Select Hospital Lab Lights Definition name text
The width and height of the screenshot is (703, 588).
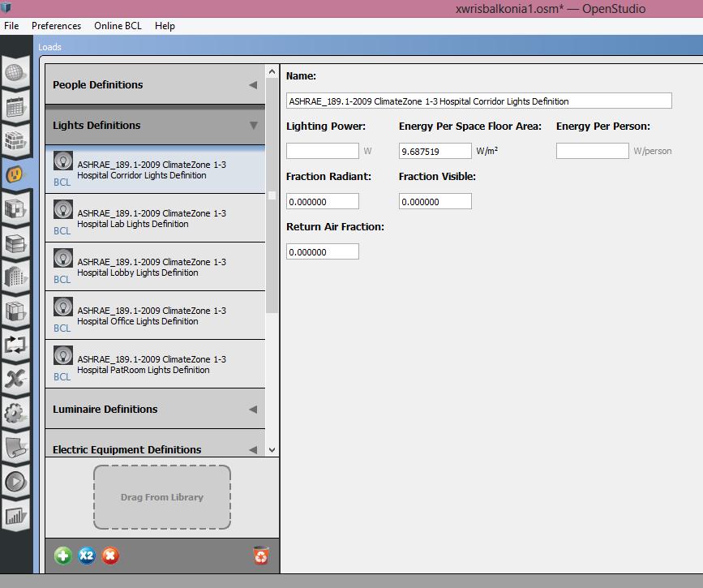tap(152, 218)
